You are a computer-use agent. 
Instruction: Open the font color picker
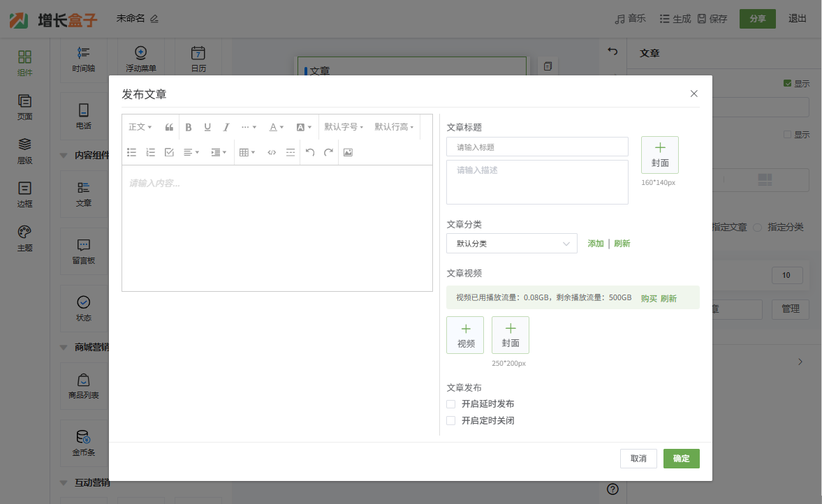pos(277,127)
